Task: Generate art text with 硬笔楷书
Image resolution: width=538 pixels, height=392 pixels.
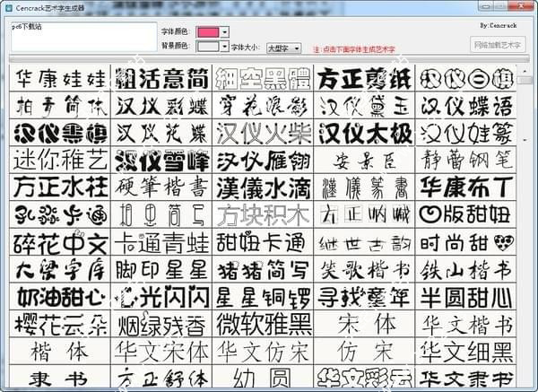Action: click(x=161, y=187)
